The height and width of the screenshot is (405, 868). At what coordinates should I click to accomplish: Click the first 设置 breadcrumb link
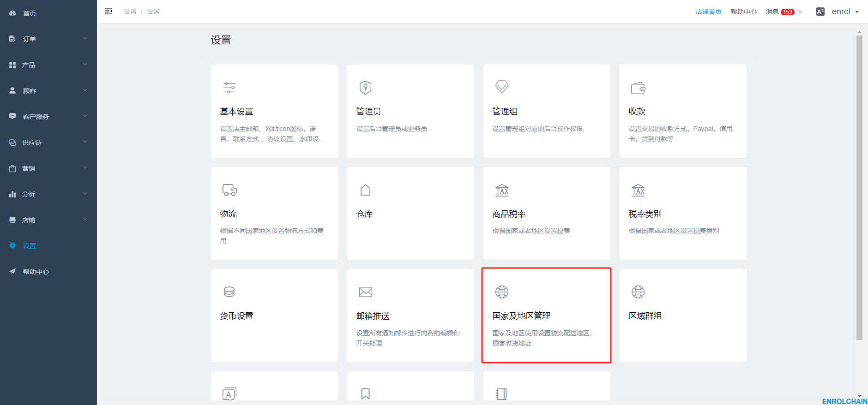[130, 12]
